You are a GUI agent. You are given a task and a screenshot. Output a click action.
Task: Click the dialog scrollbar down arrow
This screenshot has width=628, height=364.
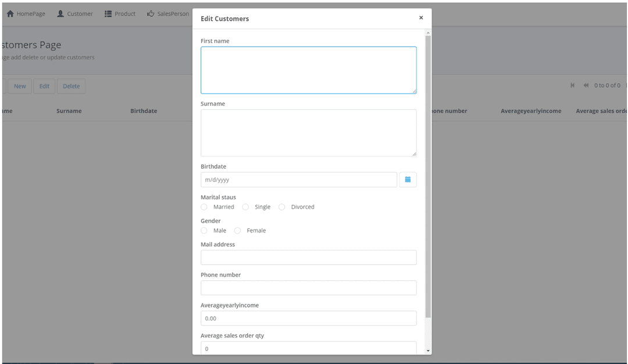pos(428,351)
